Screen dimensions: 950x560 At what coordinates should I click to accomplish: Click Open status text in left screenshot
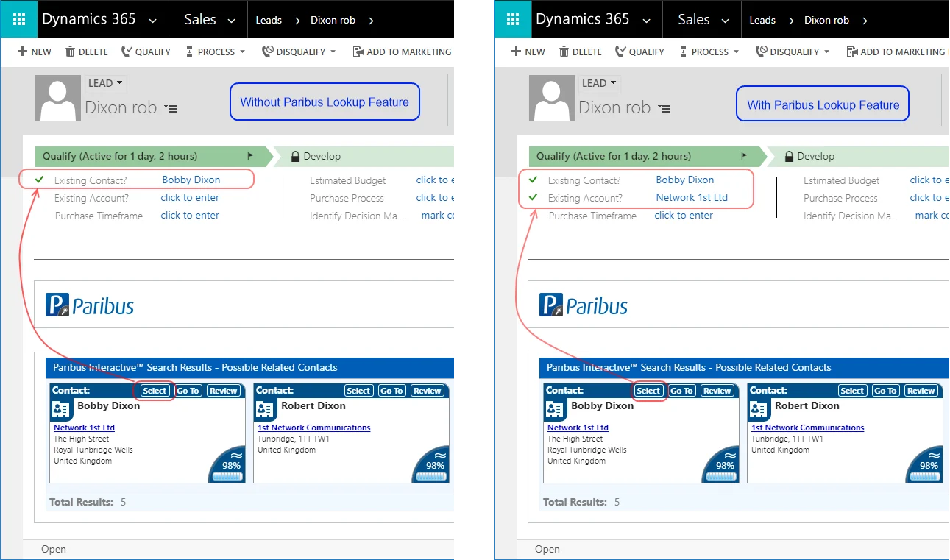(53, 549)
